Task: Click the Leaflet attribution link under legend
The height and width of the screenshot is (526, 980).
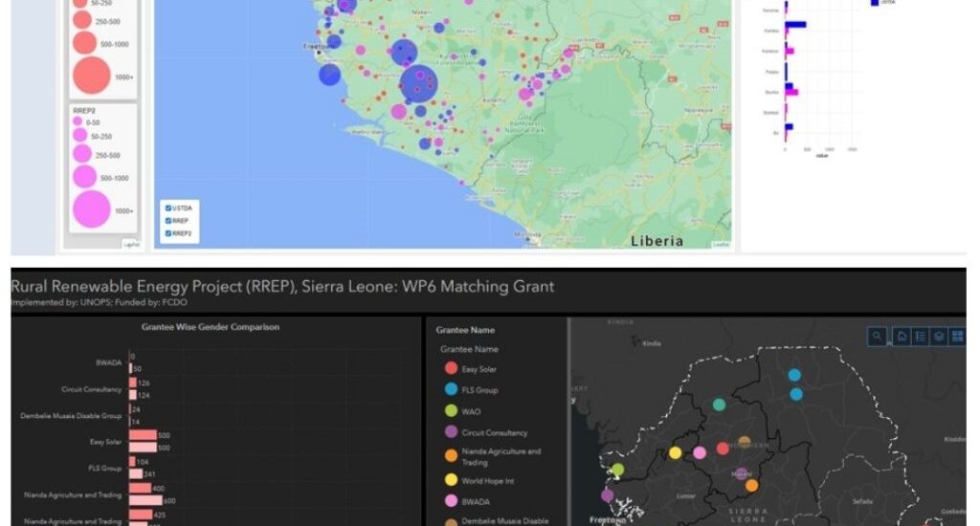Action: coord(130,245)
